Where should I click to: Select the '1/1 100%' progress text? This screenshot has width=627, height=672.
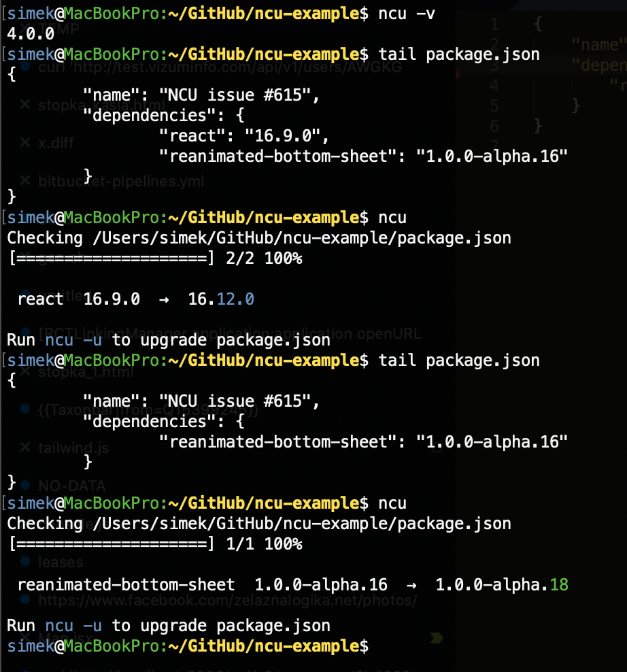264,544
